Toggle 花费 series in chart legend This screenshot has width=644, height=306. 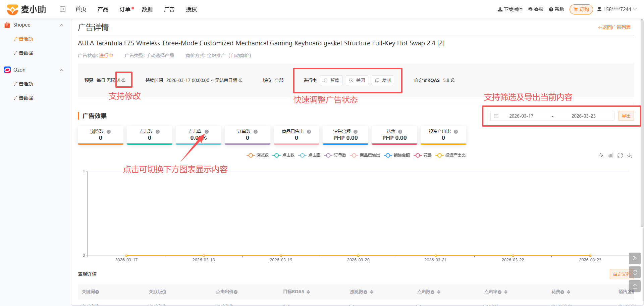pos(423,155)
